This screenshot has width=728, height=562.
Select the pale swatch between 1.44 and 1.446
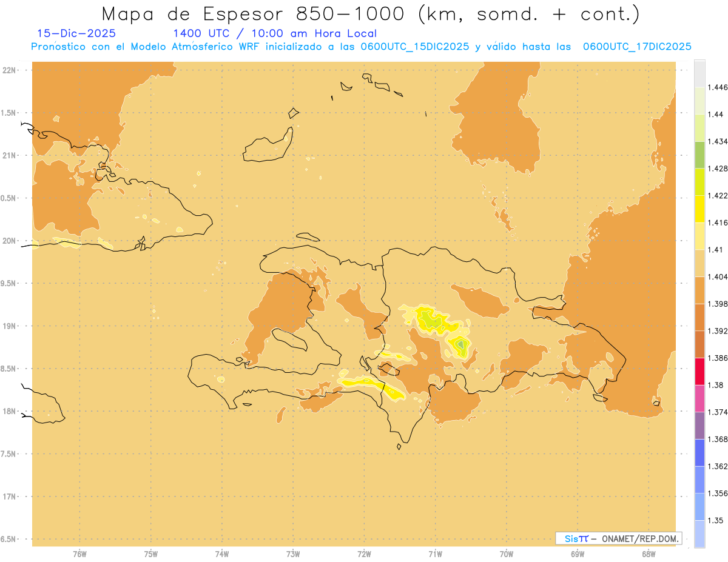point(699,101)
